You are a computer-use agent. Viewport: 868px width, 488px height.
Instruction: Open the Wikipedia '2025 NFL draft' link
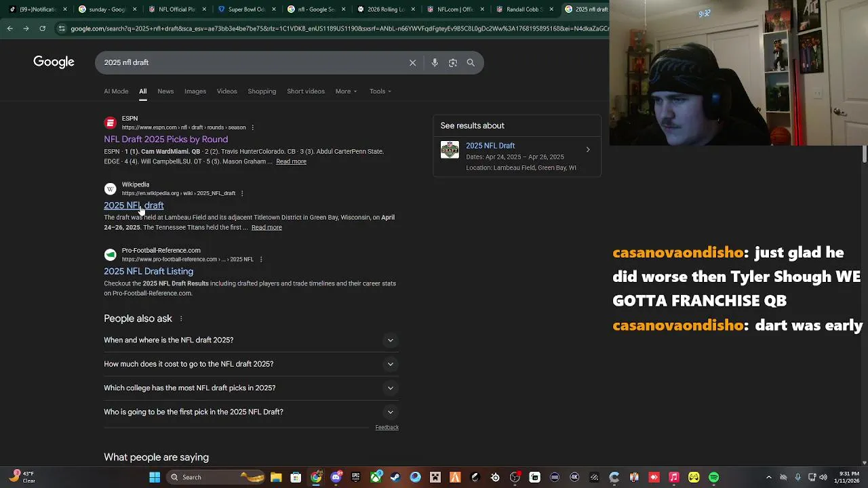pos(134,205)
